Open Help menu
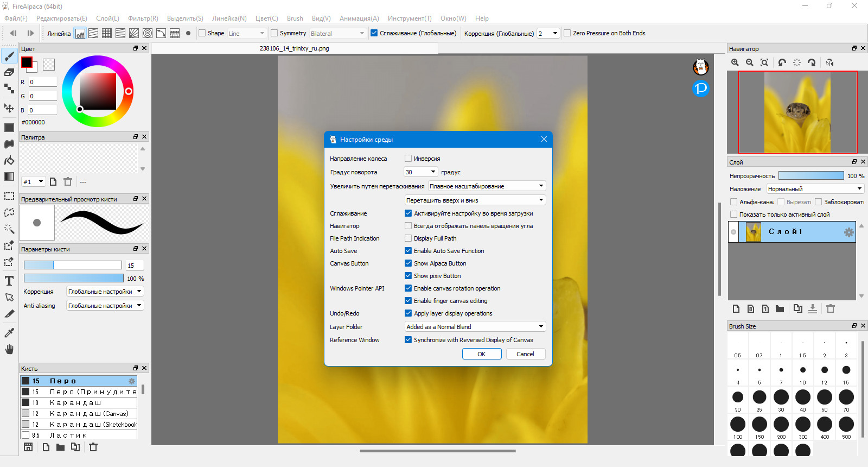Screen dimensions: 868x467 tap(482, 18)
